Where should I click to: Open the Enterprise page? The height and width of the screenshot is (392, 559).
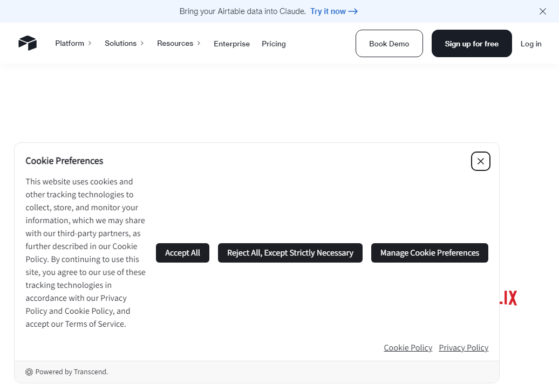(x=231, y=44)
